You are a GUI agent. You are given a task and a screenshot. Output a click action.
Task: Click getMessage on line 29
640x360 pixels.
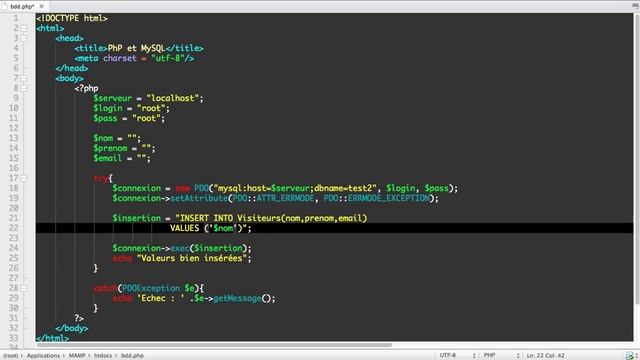point(237,298)
